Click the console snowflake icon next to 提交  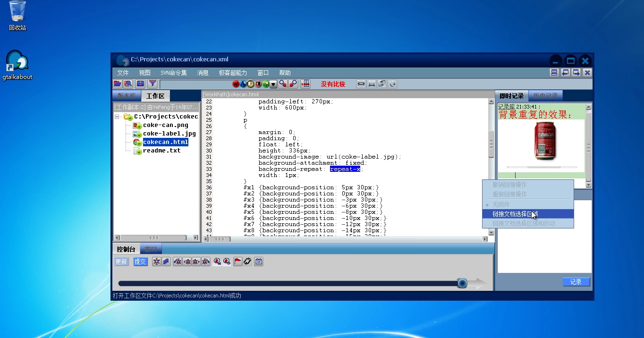[156, 262]
